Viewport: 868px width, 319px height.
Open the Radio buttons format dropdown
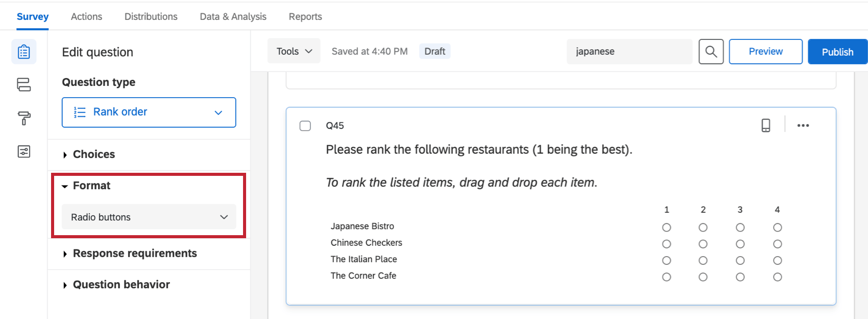click(149, 217)
